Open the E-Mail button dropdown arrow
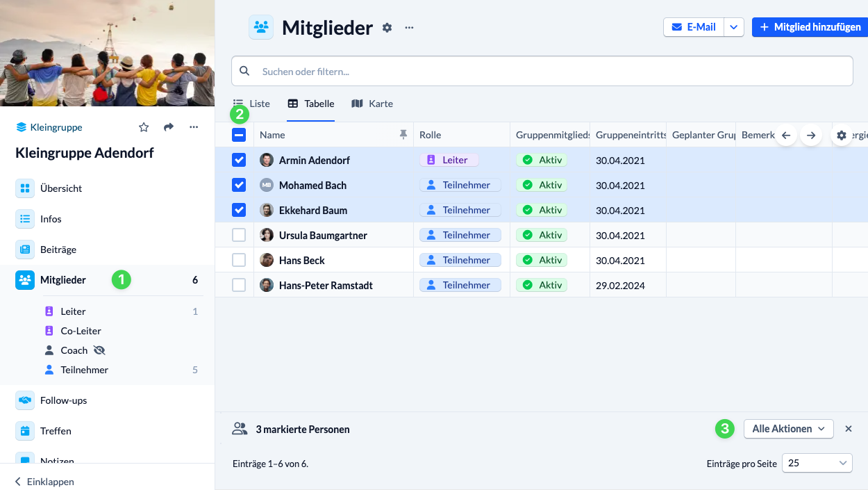This screenshot has height=490, width=868. [x=735, y=27]
